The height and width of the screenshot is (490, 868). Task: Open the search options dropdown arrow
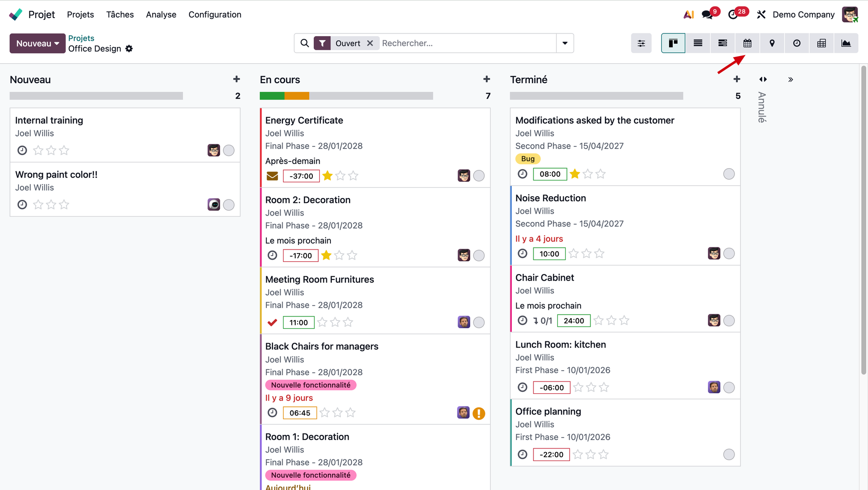[565, 43]
